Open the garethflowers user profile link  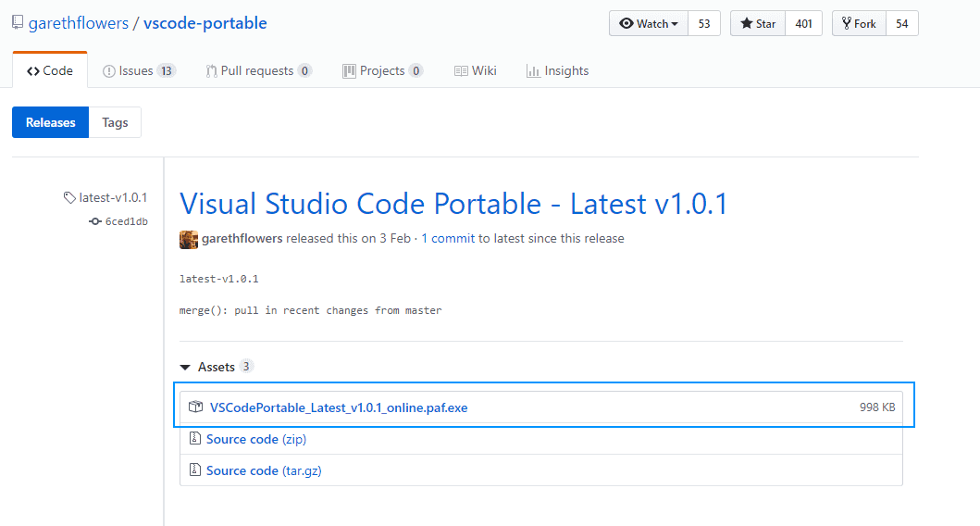pyautogui.click(x=78, y=23)
